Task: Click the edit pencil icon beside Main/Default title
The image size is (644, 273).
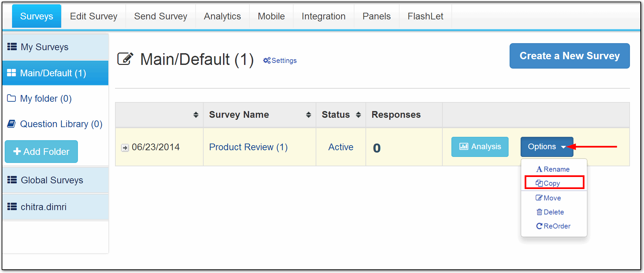Action: click(x=125, y=59)
